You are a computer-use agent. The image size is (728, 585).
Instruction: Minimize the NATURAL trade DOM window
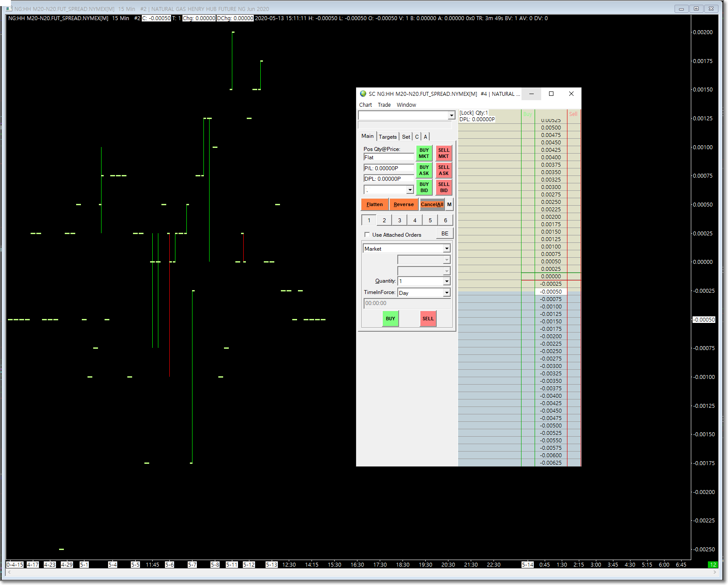pyautogui.click(x=532, y=94)
